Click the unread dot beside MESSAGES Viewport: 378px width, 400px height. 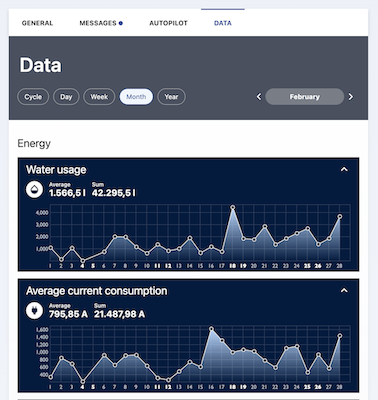point(121,23)
